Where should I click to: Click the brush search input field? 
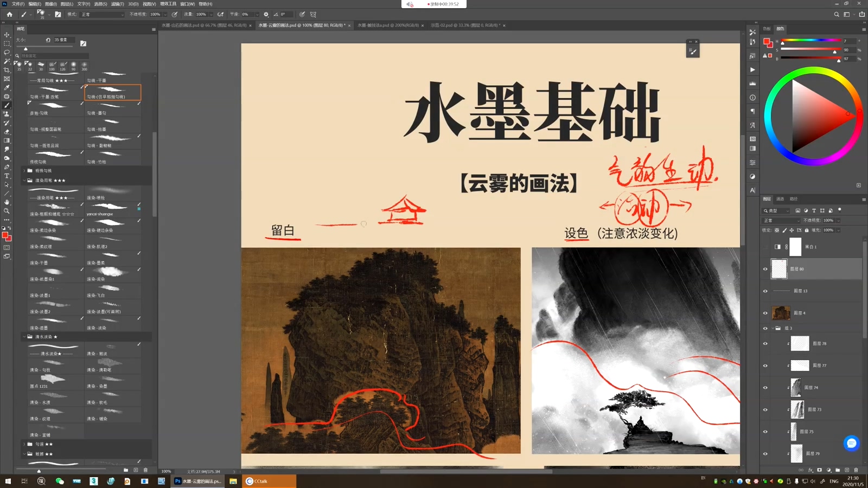[x=54, y=56]
